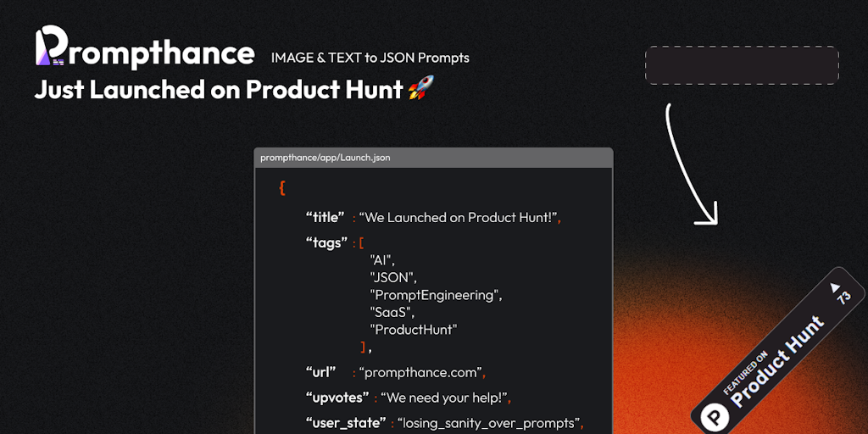868x434 pixels.
Task: Select the prompthance/app/Launch.json file tab
Action: coord(325,158)
